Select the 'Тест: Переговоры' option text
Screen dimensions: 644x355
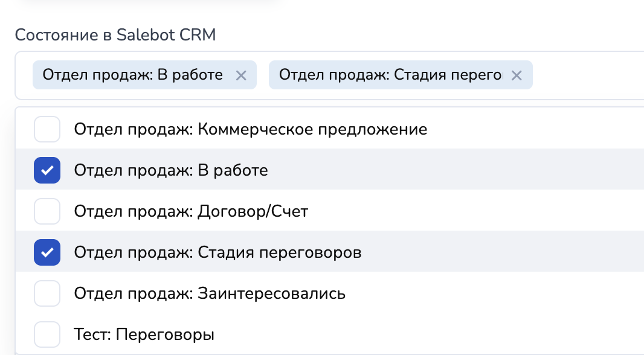144,334
